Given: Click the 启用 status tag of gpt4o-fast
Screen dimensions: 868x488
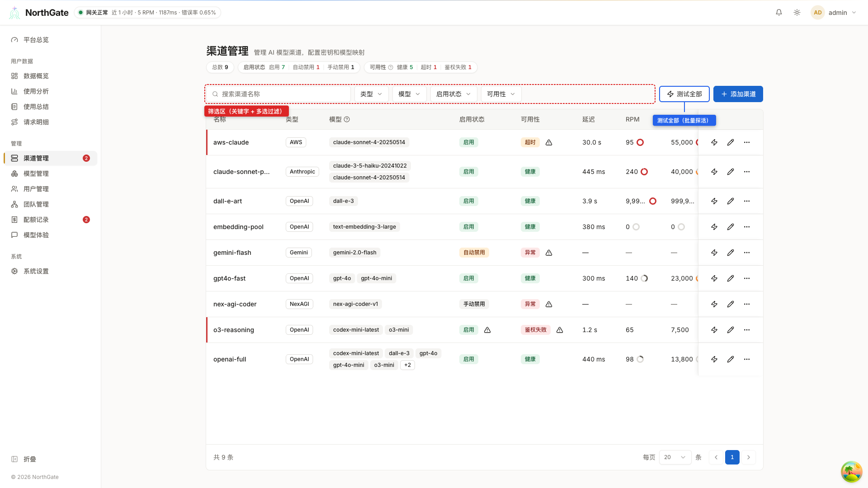Looking at the screenshot, I should 468,278.
